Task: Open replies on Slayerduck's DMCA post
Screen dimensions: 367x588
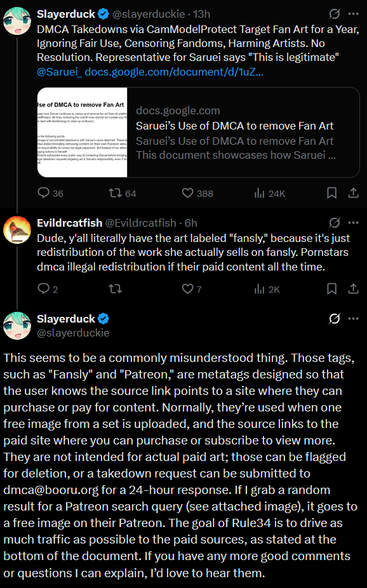Action: [x=50, y=193]
